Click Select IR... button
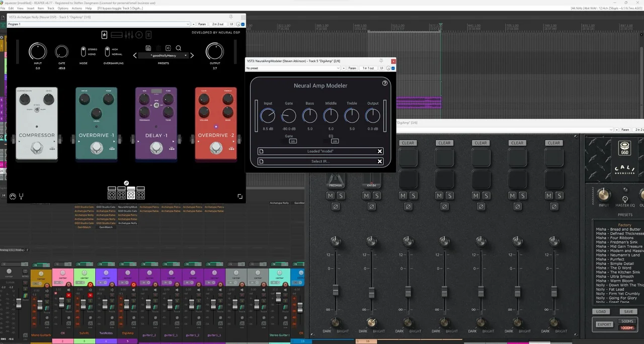Image resolution: width=644 pixels, height=344 pixels. point(320,161)
